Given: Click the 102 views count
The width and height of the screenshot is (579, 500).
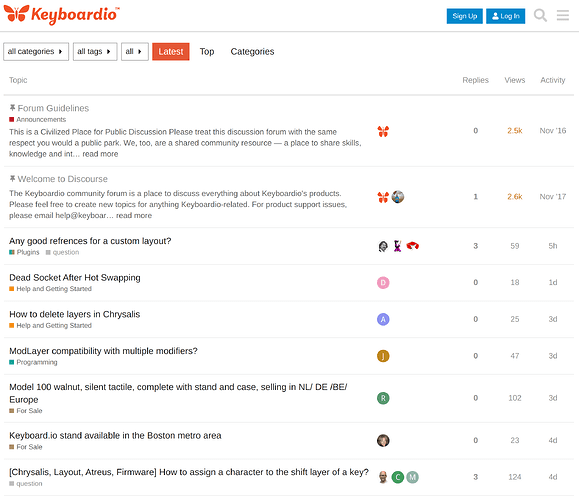Looking at the screenshot, I should (x=514, y=398).
